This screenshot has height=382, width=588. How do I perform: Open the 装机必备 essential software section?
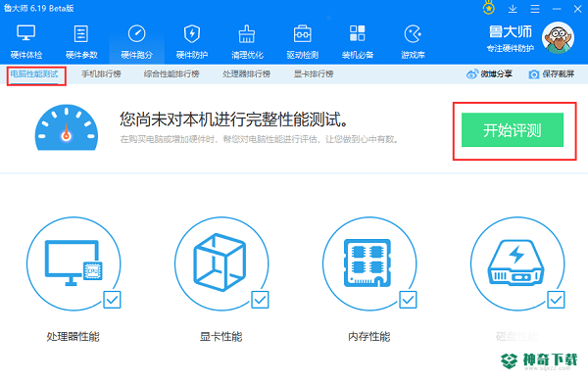(x=358, y=42)
